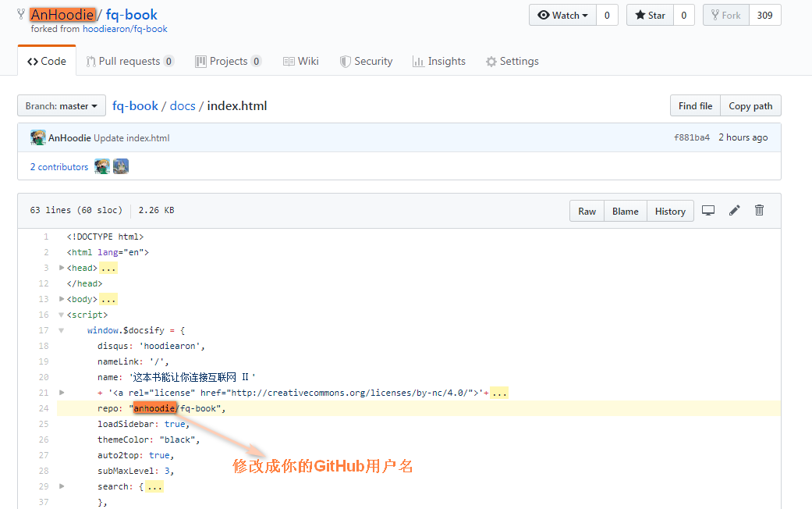The width and height of the screenshot is (812, 509).
Task: Show 2 contributors list
Action: (x=59, y=167)
